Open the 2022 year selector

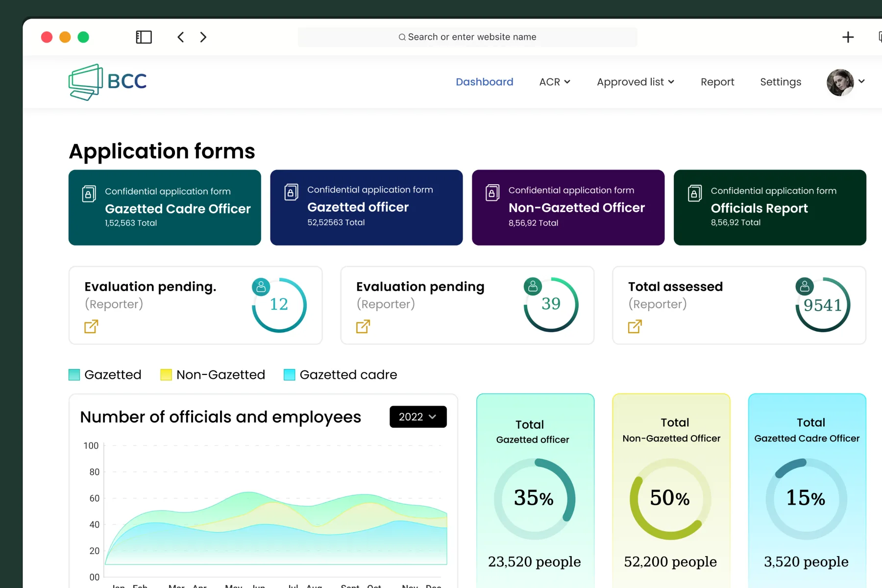tap(418, 416)
